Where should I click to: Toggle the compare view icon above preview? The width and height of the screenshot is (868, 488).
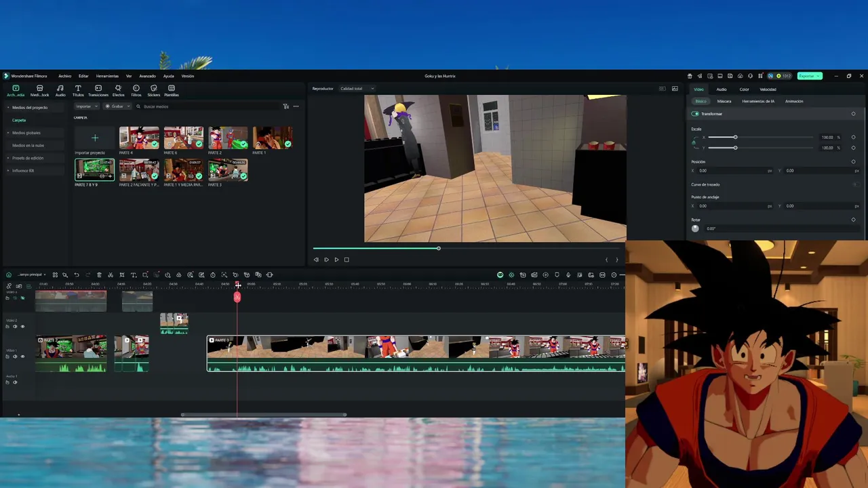[x=663, y=89]
